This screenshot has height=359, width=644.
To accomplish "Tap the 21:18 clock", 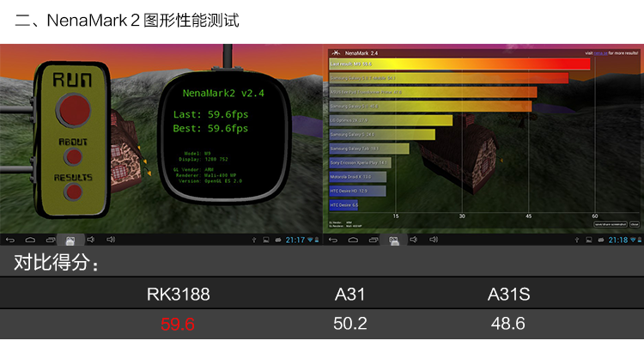I will [618, 240].
